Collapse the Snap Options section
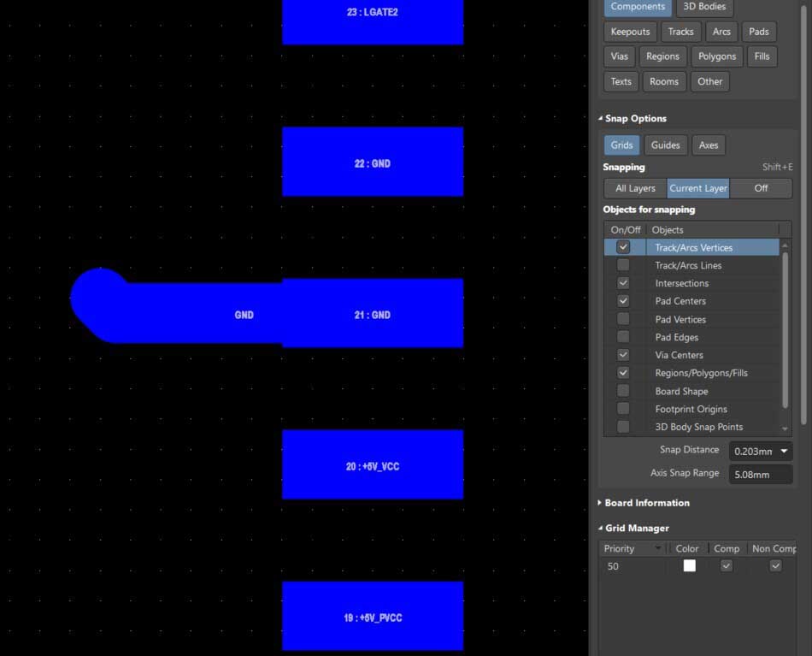Screen dimensions: 812x656 tap(635, 119)
